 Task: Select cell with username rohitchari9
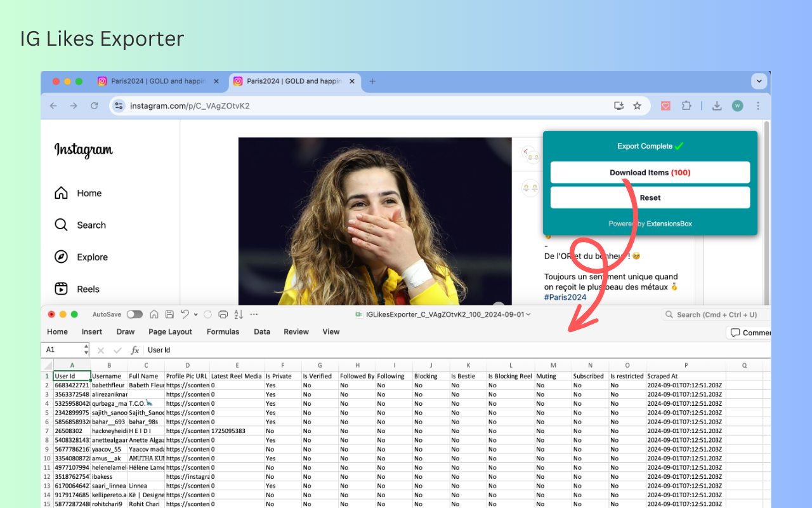[x=109, y=504]
